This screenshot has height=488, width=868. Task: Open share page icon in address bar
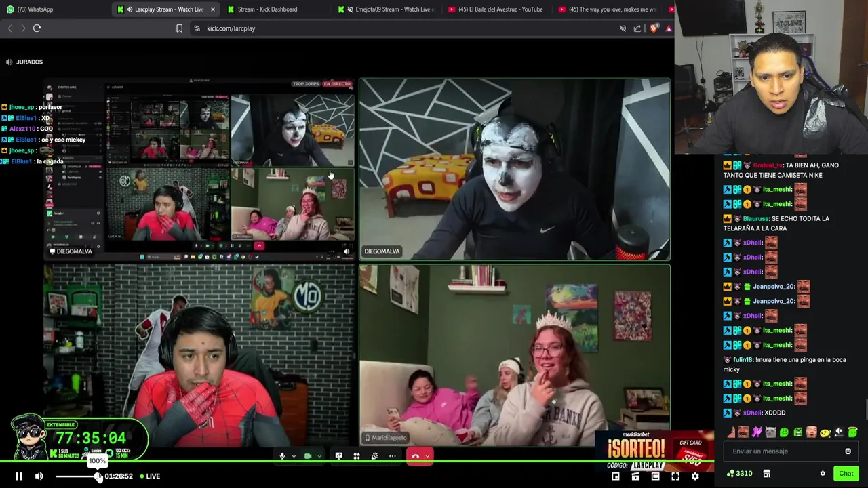tap(637, 28)
